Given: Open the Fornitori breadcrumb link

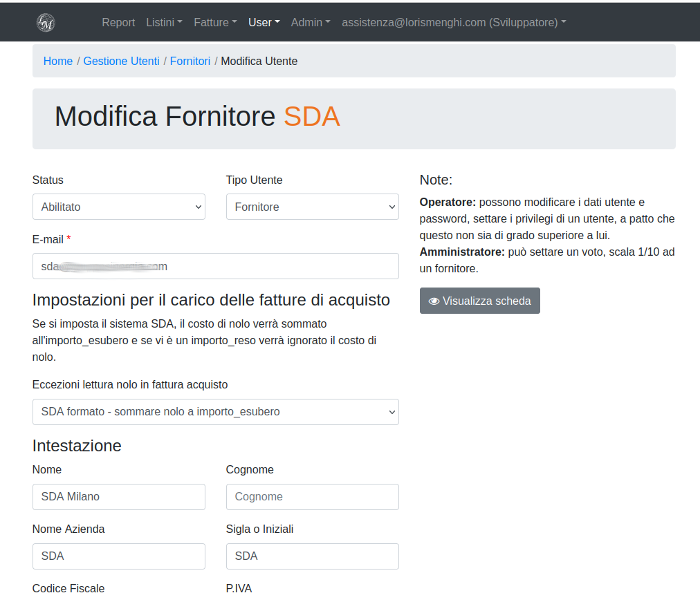Looking at the screenshot, I should click(x=190, y=61).
